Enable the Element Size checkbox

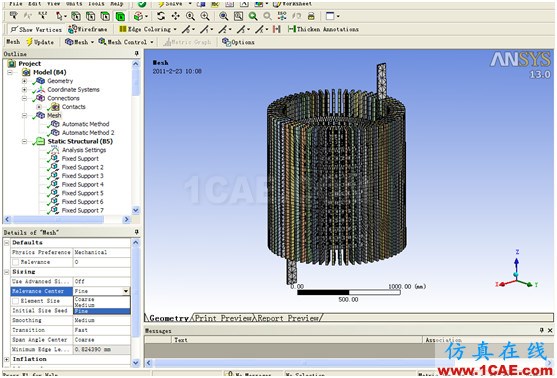pos(15,301)
